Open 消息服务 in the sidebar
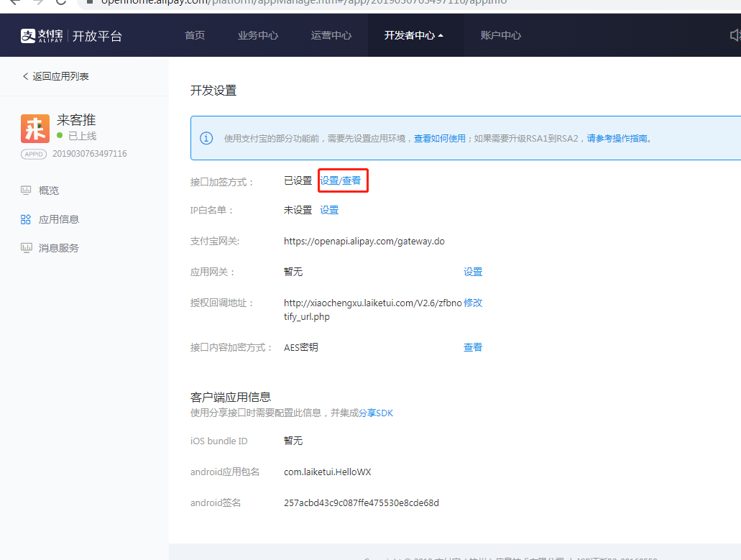Viewport: 741px width, 560px height. 59,248
